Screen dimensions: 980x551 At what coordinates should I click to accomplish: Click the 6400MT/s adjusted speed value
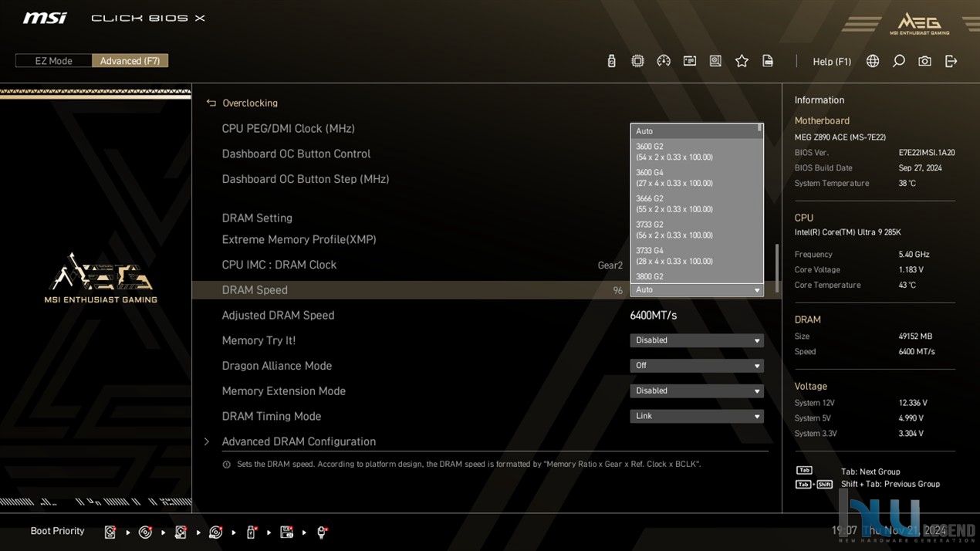coord(654,316)
